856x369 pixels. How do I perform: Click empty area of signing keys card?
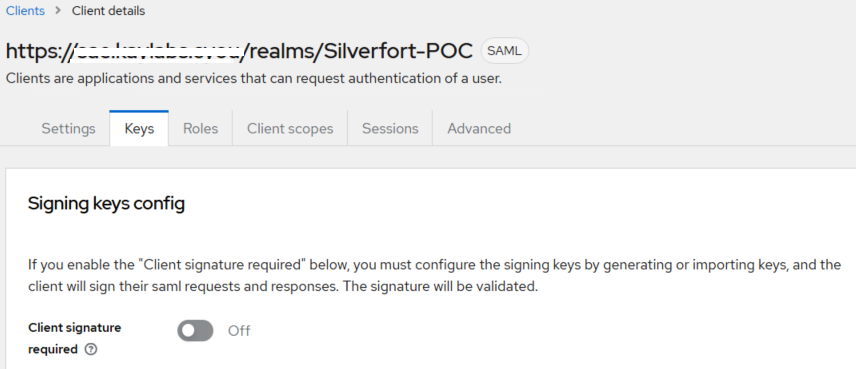[546, 333]
